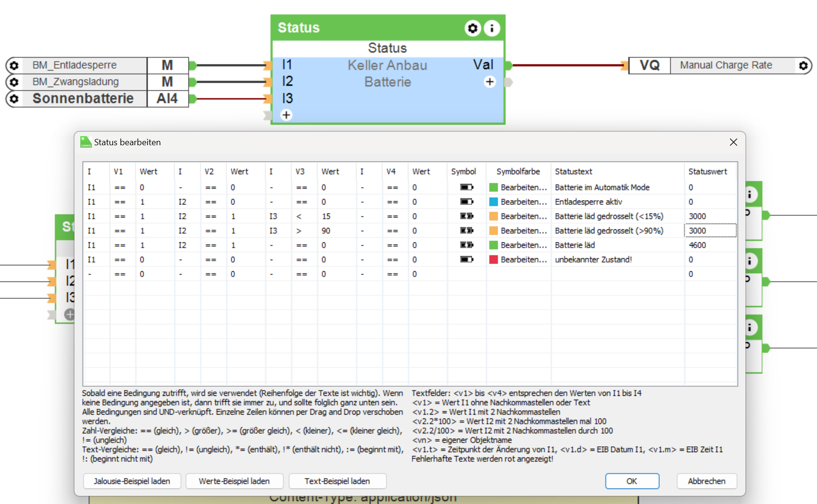This screenshot has height=504, width=817.
Task: Add input with plus below I3
Action: point(286,115)
